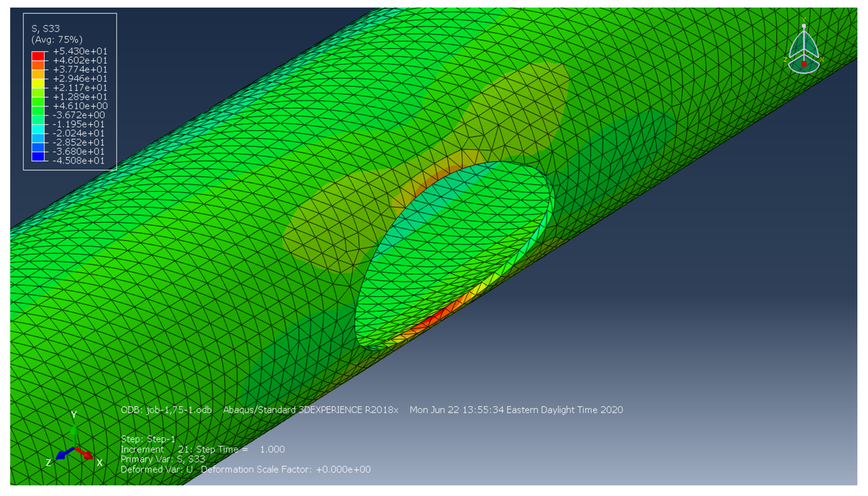868x496 pixels.
Task: Click the (Avg: 75%) legend text
Action: point(57,39)
